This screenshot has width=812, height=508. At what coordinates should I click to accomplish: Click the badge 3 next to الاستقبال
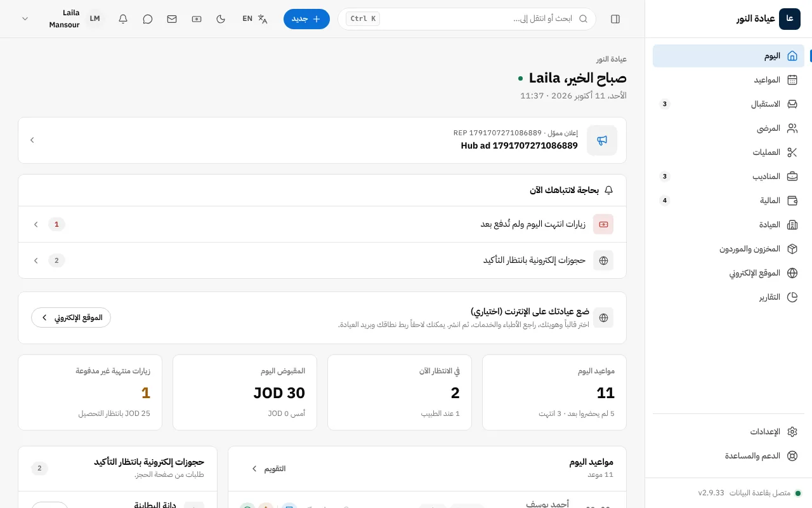(x=665, y=104)
